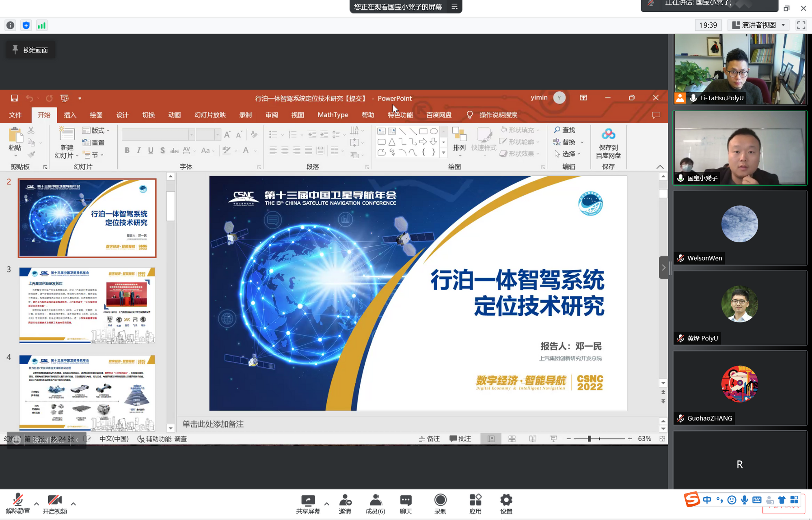Open the Chat panel icon
The height and width of the screenshot is (520, 812).
tap(406, 500)
